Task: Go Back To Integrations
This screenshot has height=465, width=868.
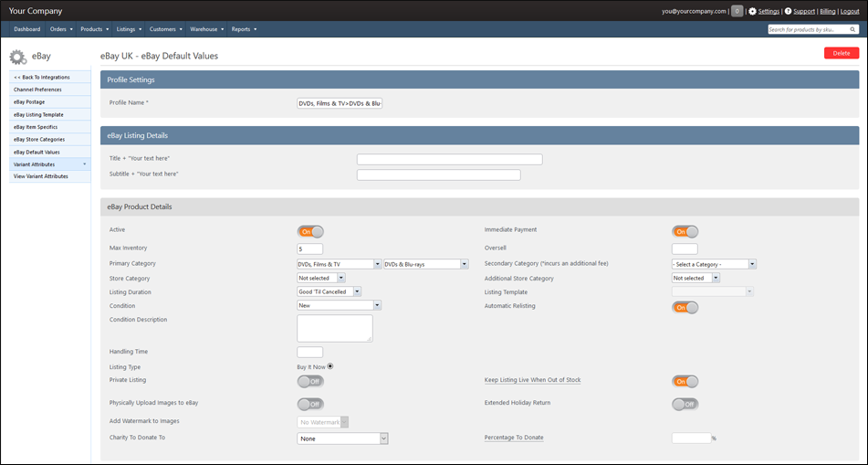Action: pyautogui.click(x=50, y=77)
